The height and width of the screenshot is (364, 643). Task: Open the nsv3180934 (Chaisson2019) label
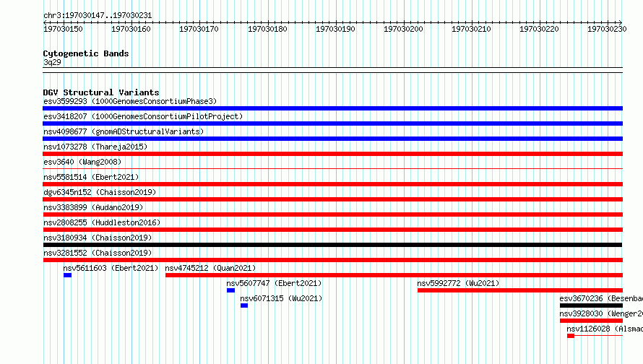pyautogui.click(x=98, y=238)
